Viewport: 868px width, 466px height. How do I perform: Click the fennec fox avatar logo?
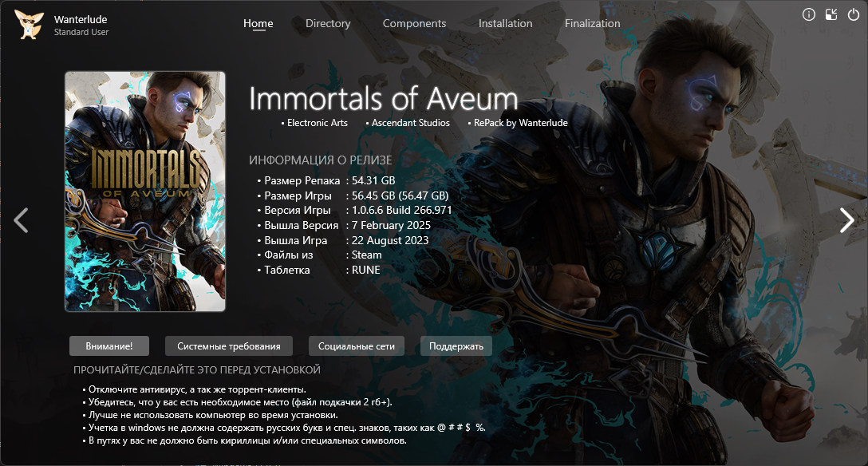(x=29, y=25)
